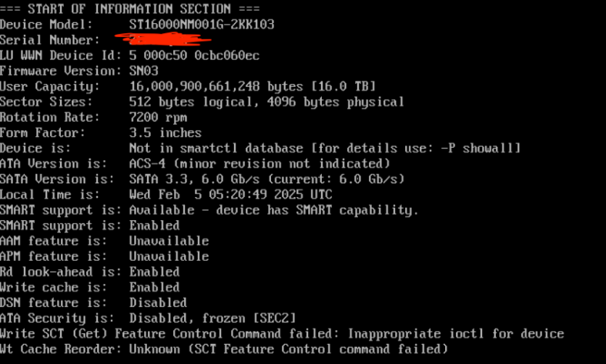Click the firmware version SN03
The width and height of the screenshot is (606, 364).
[x=143, y=71]
